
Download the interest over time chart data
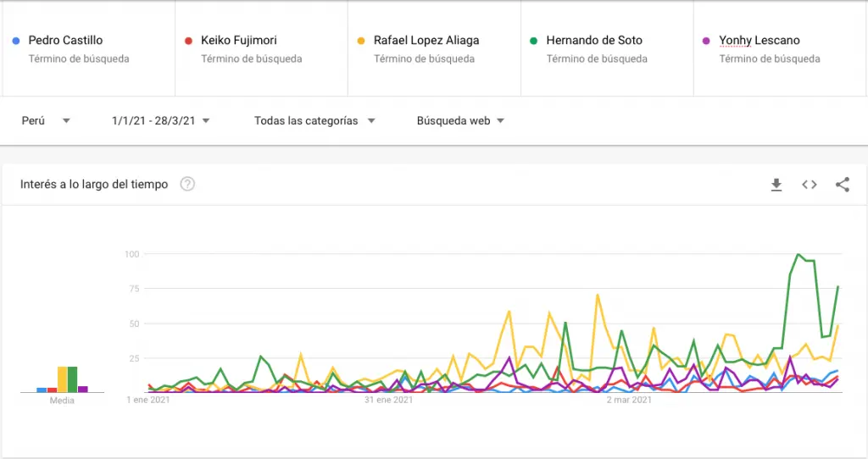(776, 185)
